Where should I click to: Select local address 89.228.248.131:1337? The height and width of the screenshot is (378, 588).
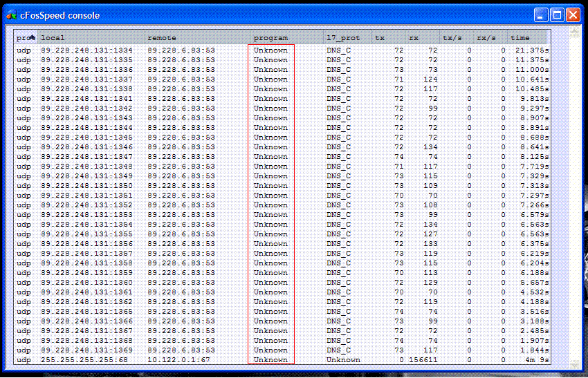tap(86, 79)
